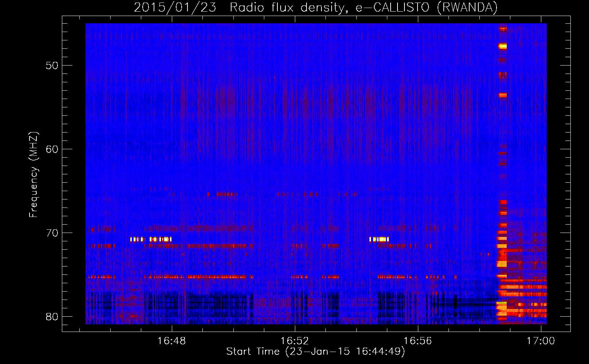Click the 16:48 time tick label
The image size is (589, 364).
point(171,341)
